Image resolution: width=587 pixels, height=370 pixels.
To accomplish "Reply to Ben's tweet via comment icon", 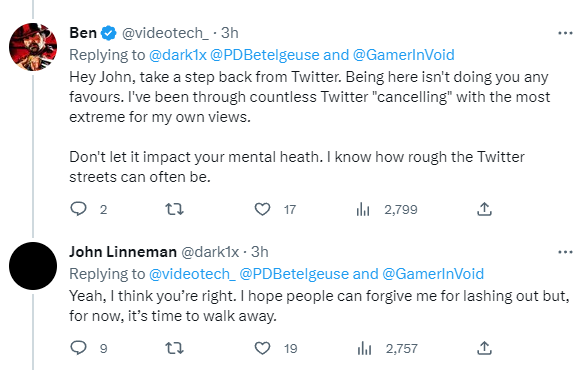I will (x=79, y=209).
